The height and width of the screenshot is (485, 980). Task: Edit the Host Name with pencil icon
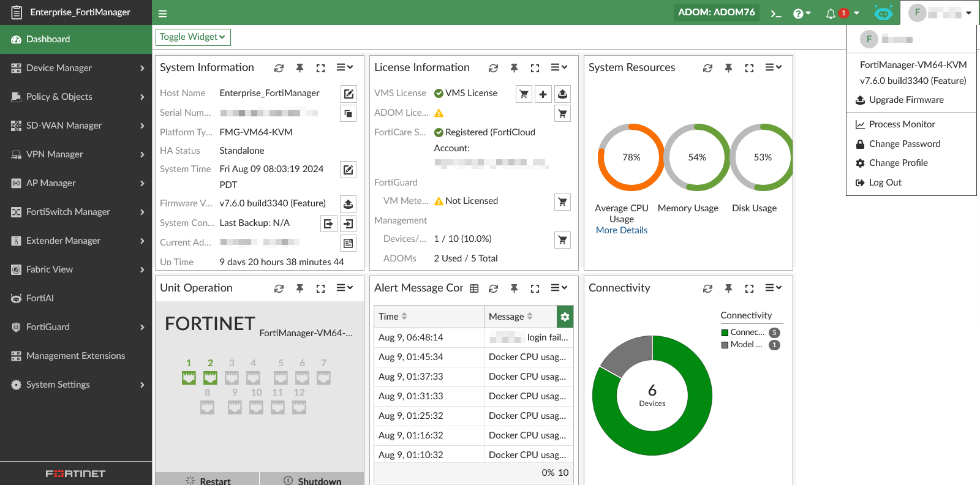(x=348, y=94)
